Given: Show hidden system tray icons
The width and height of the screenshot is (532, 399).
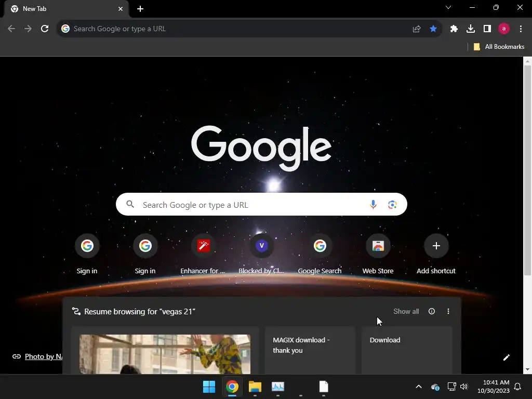Looking at the screenshot, I should (x=419, y=387).
